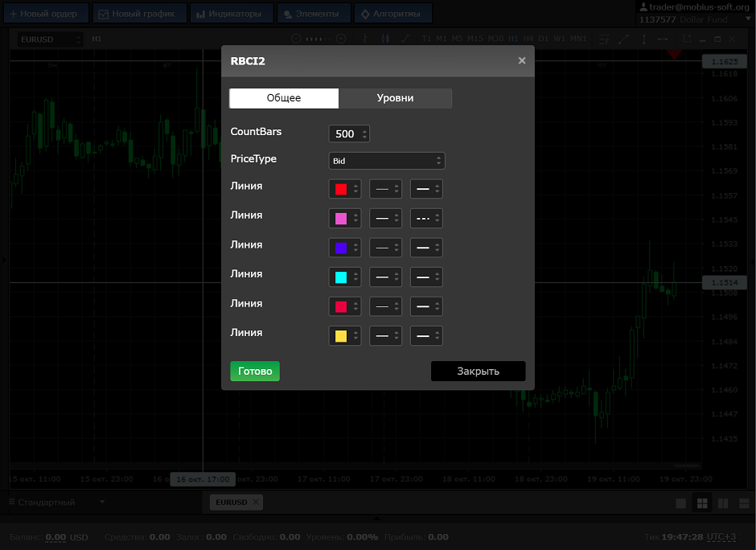The height and width of the screenshot is (550, 756).
Task: Select the four-chart grid layout icon
Action: coord(702,503)
